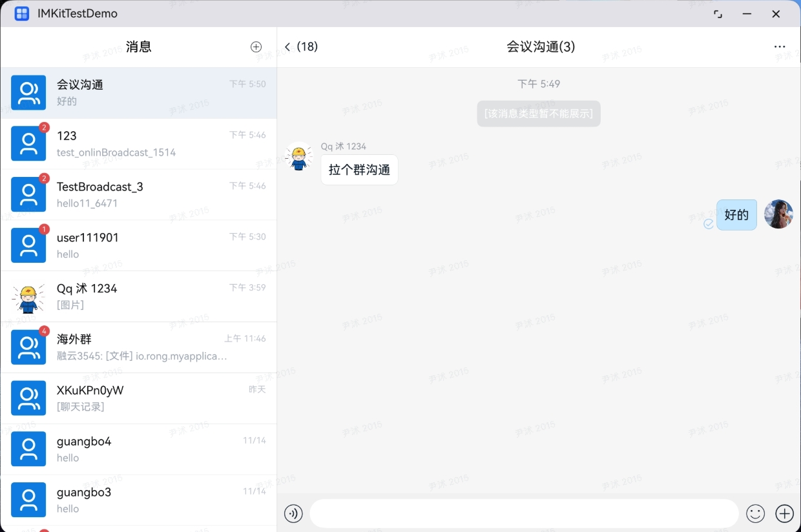Screen dimensions: 801x532
Task: Open the Qq 沐 1234 conversation
Action: click(138, 296)
